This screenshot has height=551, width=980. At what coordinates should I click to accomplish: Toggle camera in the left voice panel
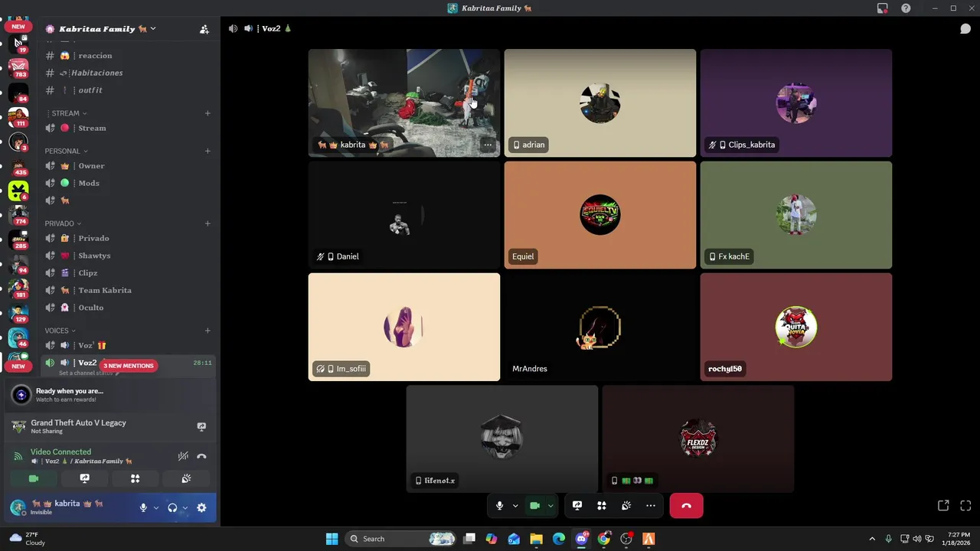[34, 478]
